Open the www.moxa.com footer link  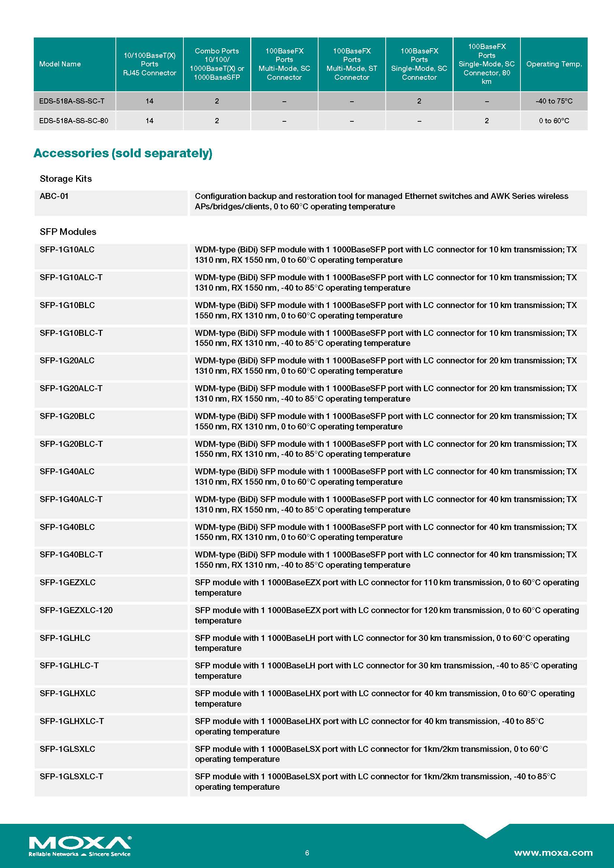(553, 853)
